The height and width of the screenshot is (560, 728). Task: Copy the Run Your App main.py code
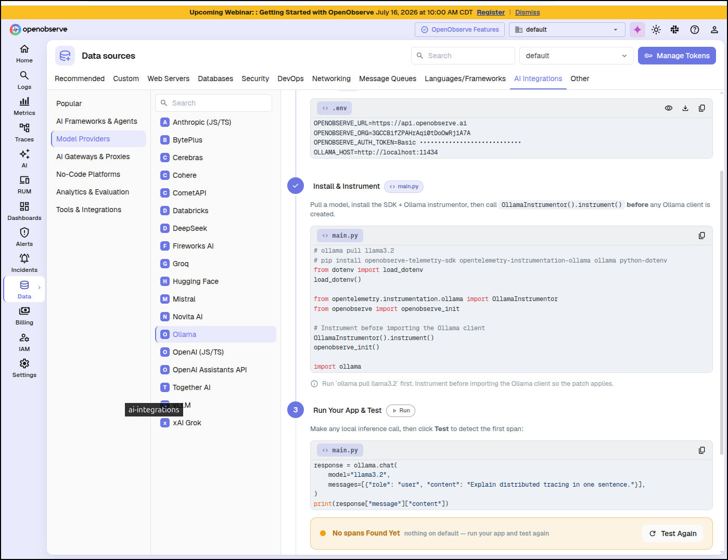pyautogui.click(x=701, y=450)
